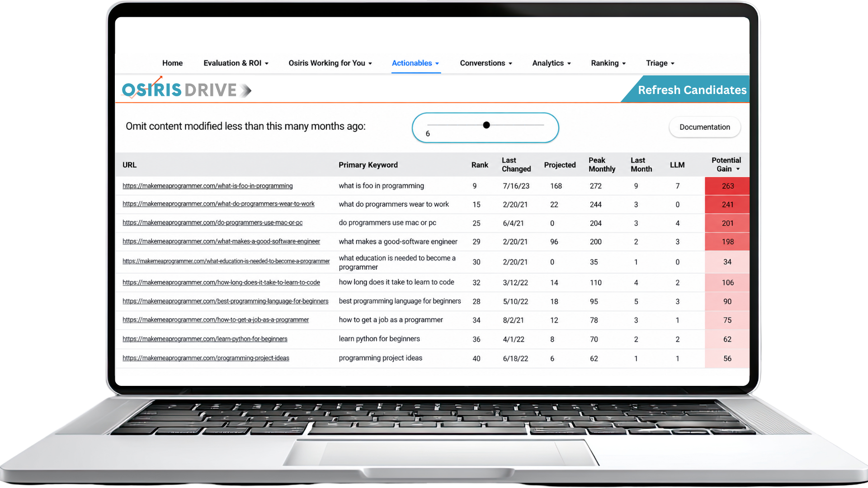Click the Projected value 168
Screen dimensions: 868x488
[x=556, y=186]
